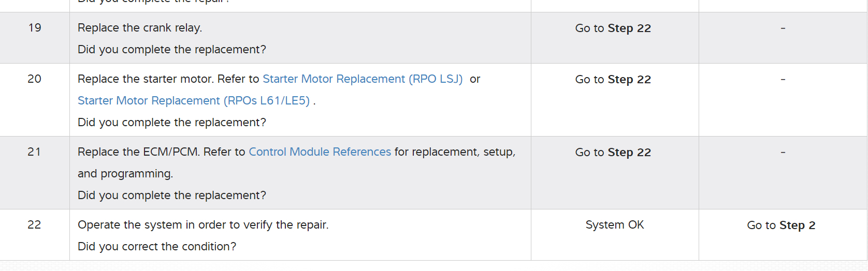Open the Starter Motor Replacement (RPO LSJ) link
This screenshot has height=271, width=868.
pyautogui.click(x=363, y=79)
